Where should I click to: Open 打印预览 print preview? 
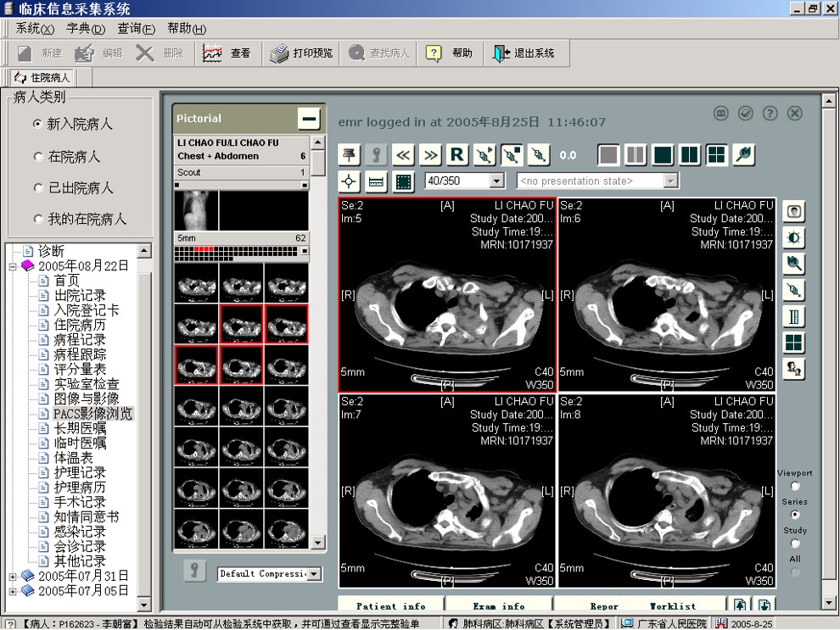coord(301,53)
